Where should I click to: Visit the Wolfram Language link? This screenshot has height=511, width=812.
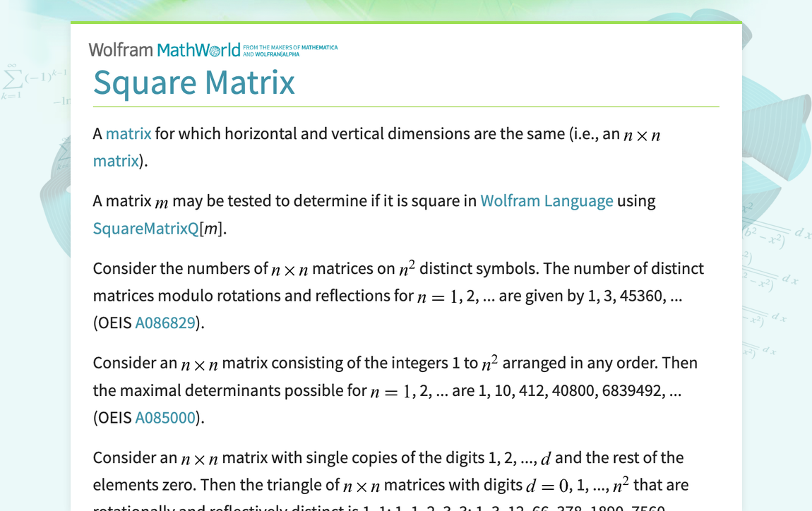pyautogui.click(x=547, y=200)
